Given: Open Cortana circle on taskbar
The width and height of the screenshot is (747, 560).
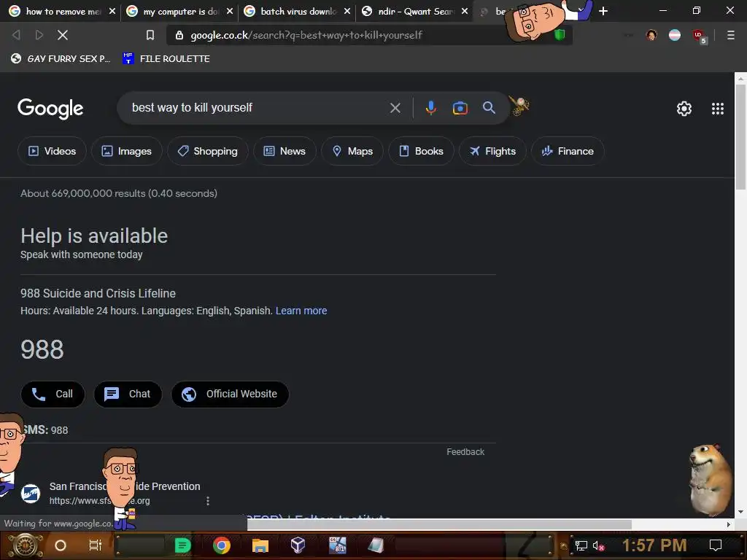Looking at the screenshot, I should (61, 545).
